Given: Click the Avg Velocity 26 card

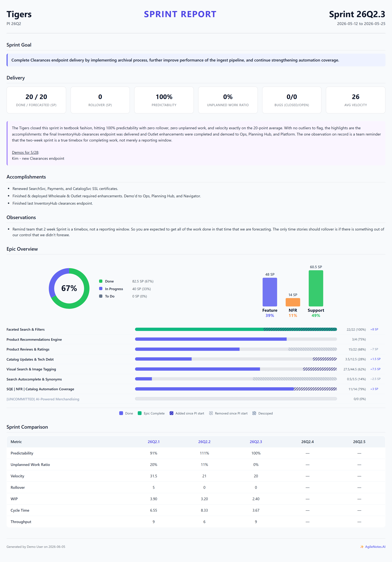Looking at the screenshot, I should tap(356, 100).
